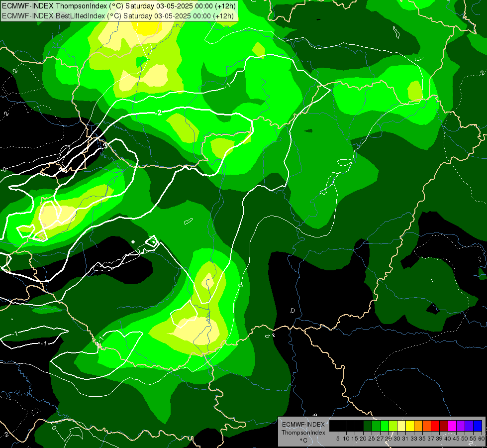Pick the dark red 39–40 legend swatch
The height and width of the screenshot is (448, 487).
[x=444, y=426]
